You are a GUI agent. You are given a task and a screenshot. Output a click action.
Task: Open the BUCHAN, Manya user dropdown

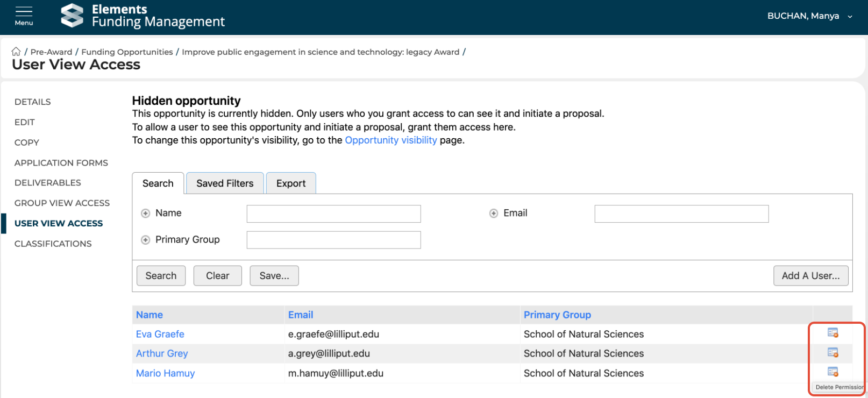point(809,16)
